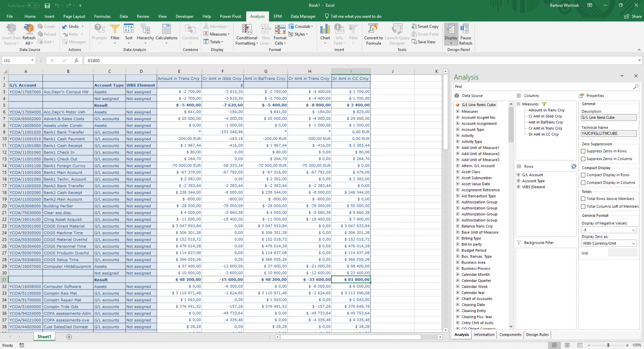The height and width of the screenshot is (349, 644).
Task: Switch to the Formulas ribbon tab
Action: point(102,16)
